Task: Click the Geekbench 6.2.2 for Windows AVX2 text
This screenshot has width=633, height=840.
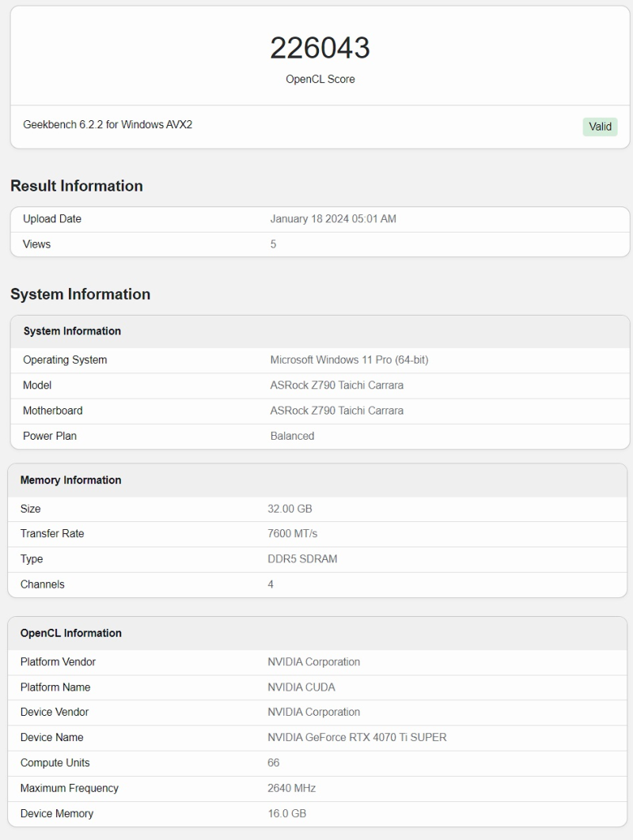Action: coord(108,125)
